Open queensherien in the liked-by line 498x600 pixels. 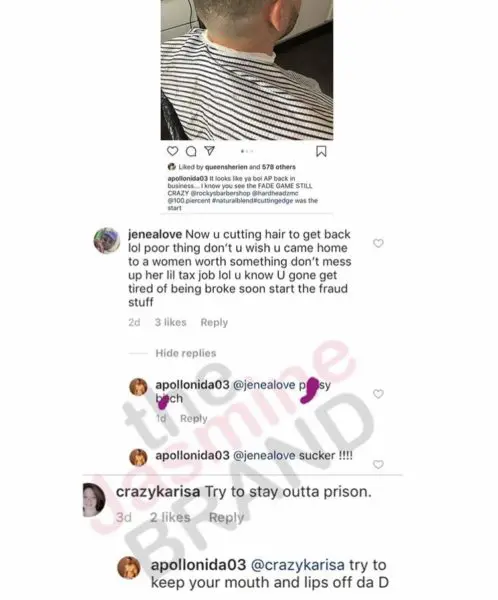click(226, 167)
